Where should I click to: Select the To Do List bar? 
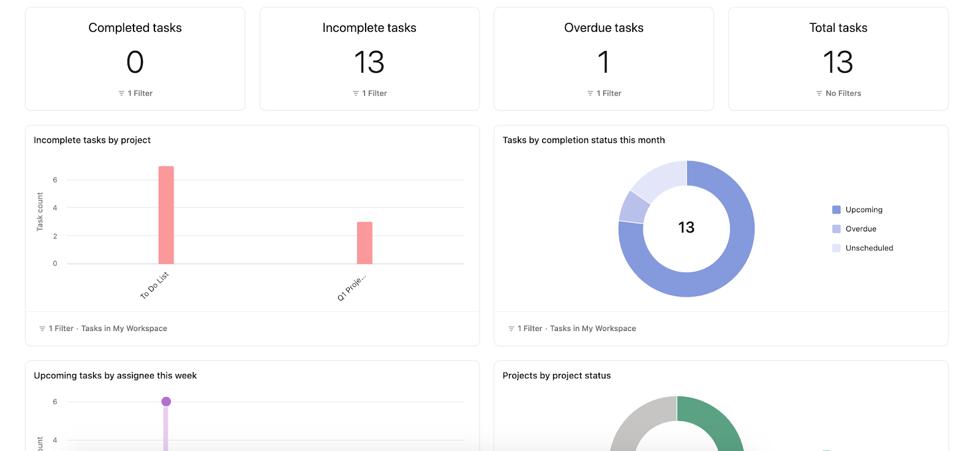click(x=166, y=215)
